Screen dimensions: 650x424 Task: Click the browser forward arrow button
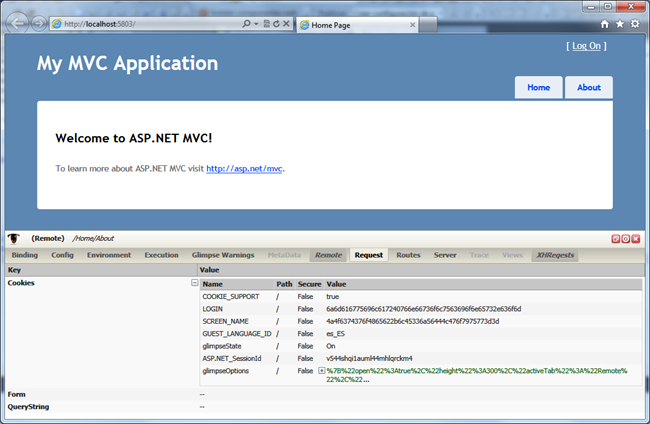coord(37,23)
